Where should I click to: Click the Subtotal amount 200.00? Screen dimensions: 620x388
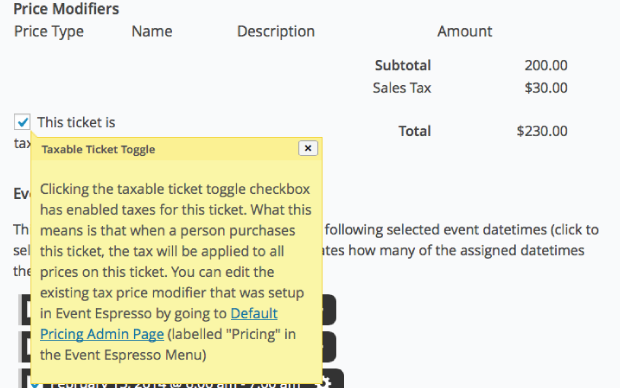pos(546,65)
